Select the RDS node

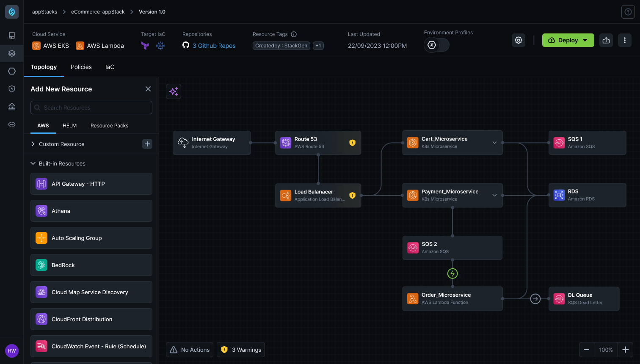pos(588,195)
